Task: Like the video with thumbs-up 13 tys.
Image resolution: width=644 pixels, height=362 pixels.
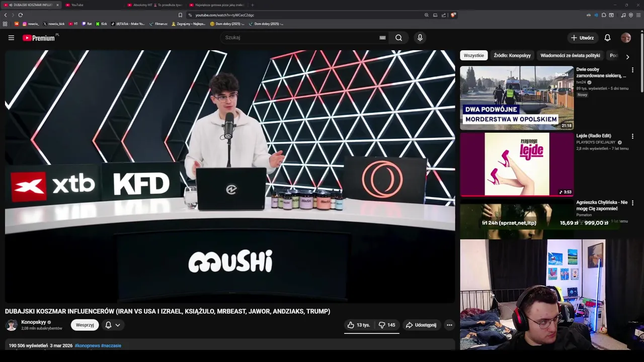Action: click(x=359, y=325)
